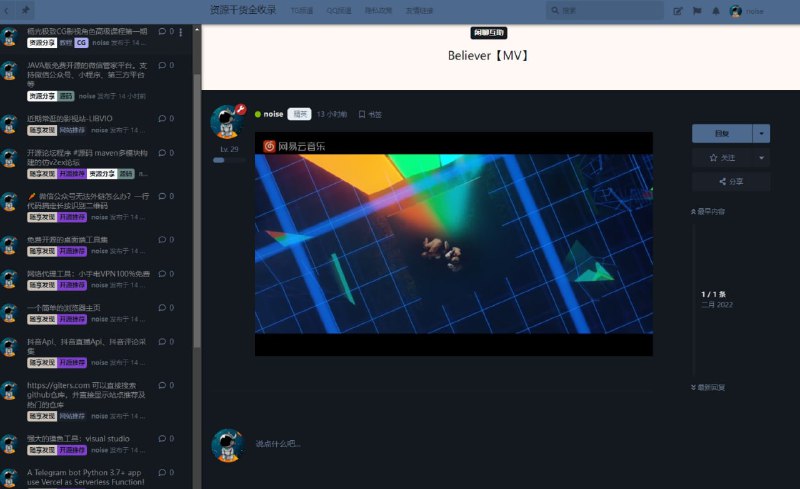The image size is (800, 489).
Task: Click the 资源分享 tag on the maven discussion
Action: 102,174
